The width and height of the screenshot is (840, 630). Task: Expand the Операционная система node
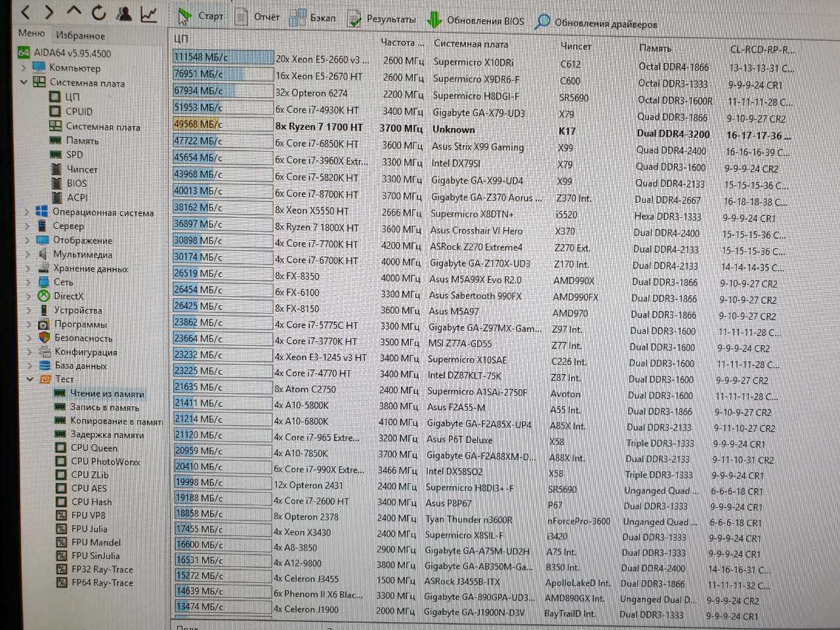(x=27, y=212)
